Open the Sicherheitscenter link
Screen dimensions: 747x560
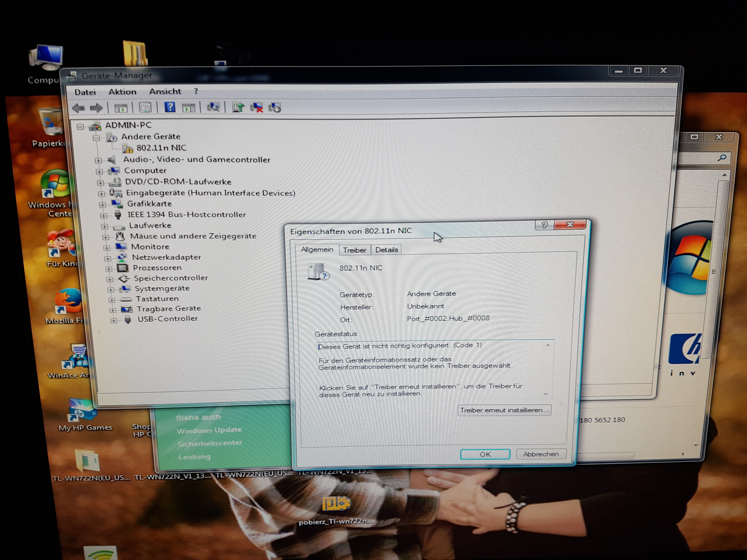(x=210, y=443)
